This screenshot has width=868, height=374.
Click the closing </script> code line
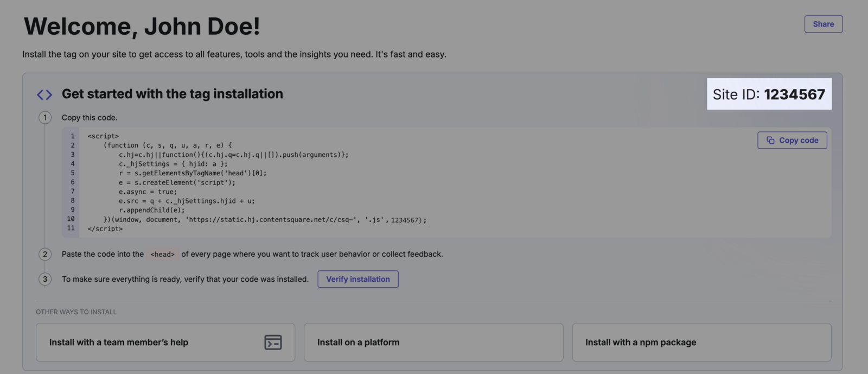coord(105,229)
